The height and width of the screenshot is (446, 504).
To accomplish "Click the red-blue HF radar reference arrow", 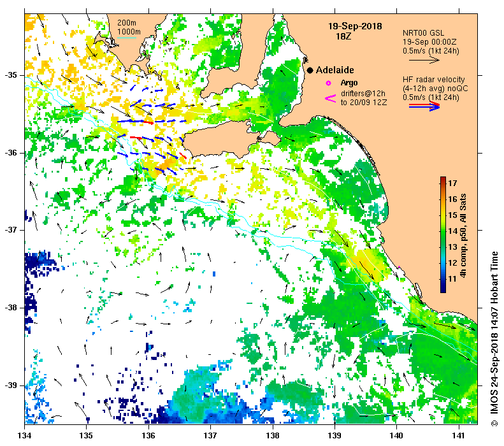I will (424, 106).
